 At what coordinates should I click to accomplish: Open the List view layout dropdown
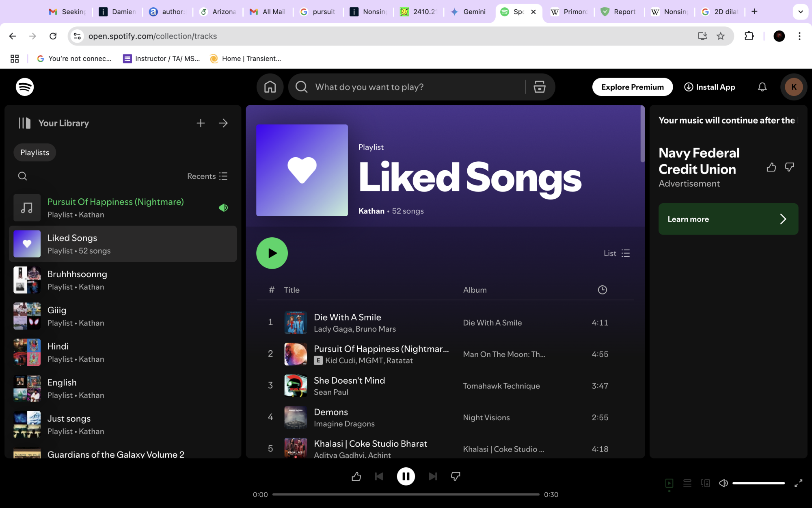point(616,253)
